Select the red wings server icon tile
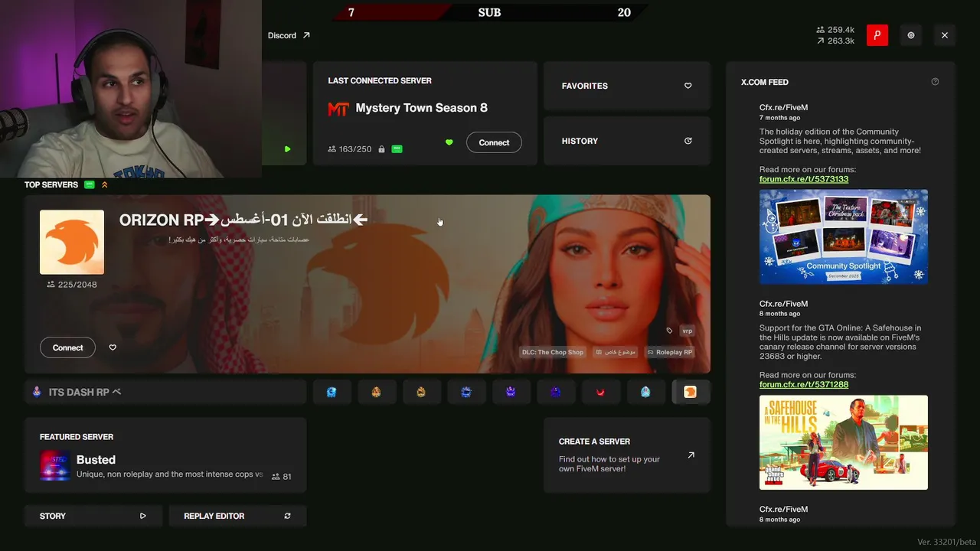Image resolution: width=980 pixels, height=551 pixels. 600,392
